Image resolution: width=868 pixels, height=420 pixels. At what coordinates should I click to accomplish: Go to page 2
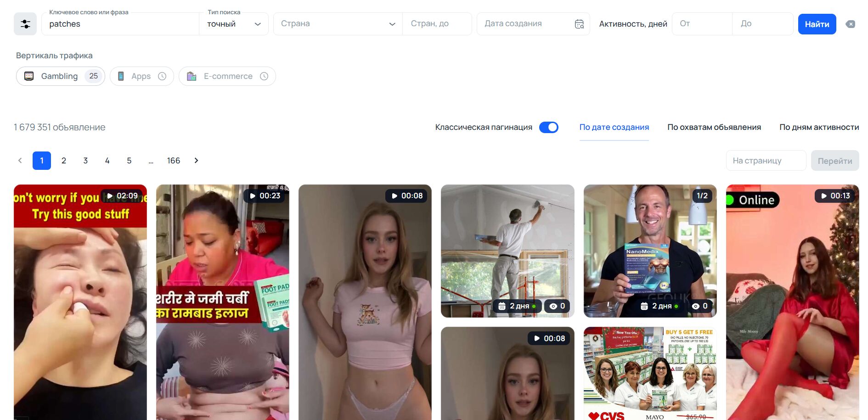(64, 161)
